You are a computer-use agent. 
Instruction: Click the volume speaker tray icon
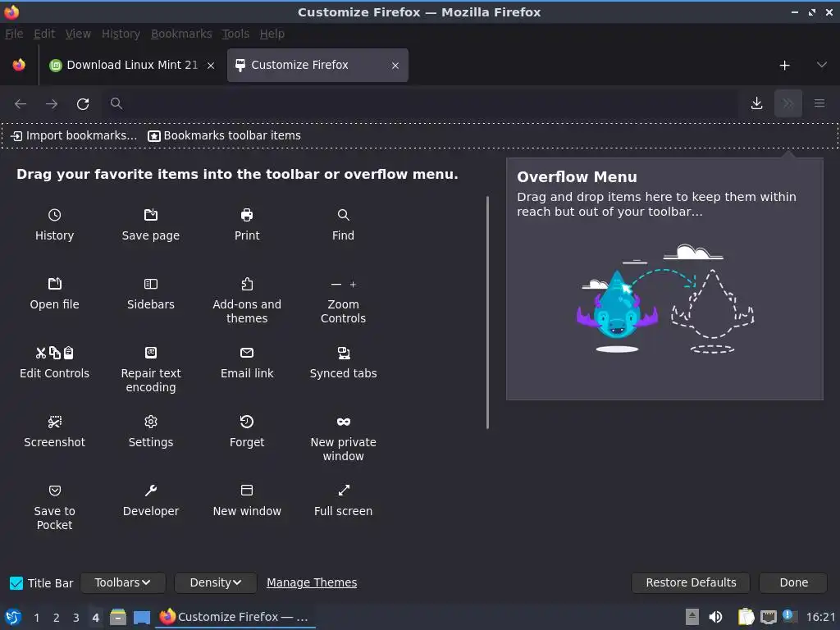tap(715, 617)
